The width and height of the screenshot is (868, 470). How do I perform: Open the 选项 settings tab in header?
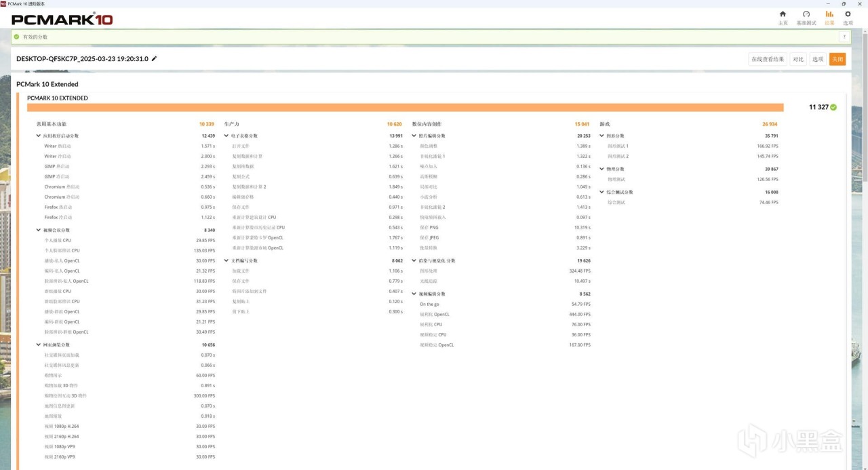coord(848,18)
